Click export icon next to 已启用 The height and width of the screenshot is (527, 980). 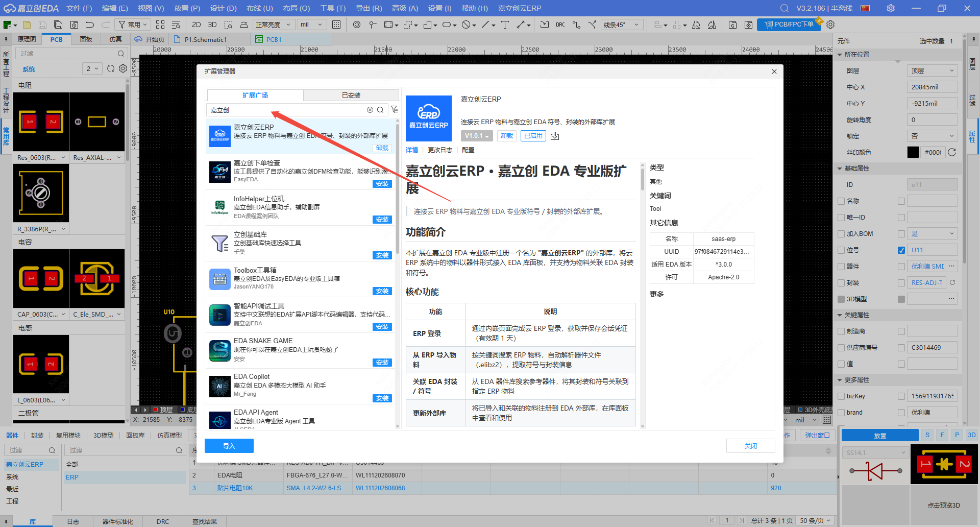[x=555, y=136]
